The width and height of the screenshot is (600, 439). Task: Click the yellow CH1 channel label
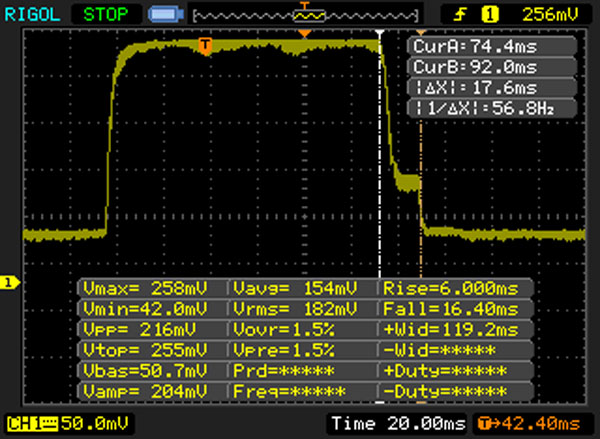(25, 423)
